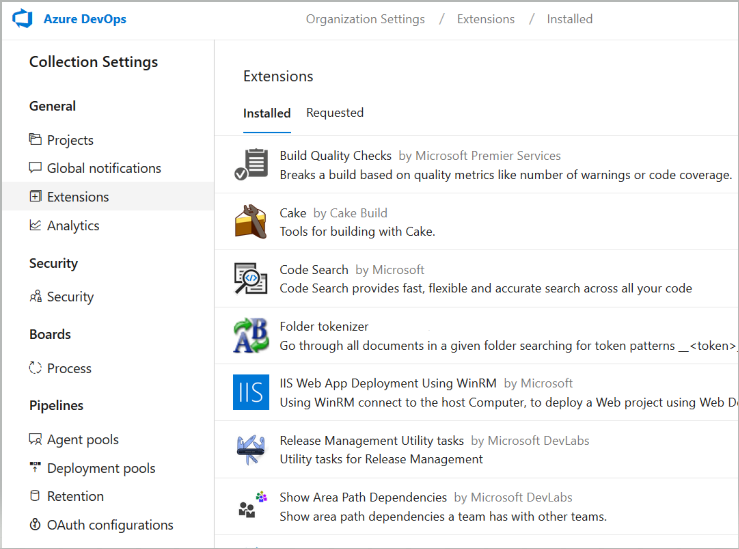
Task: Open OAuth configurations
Action: click(110, 525)
